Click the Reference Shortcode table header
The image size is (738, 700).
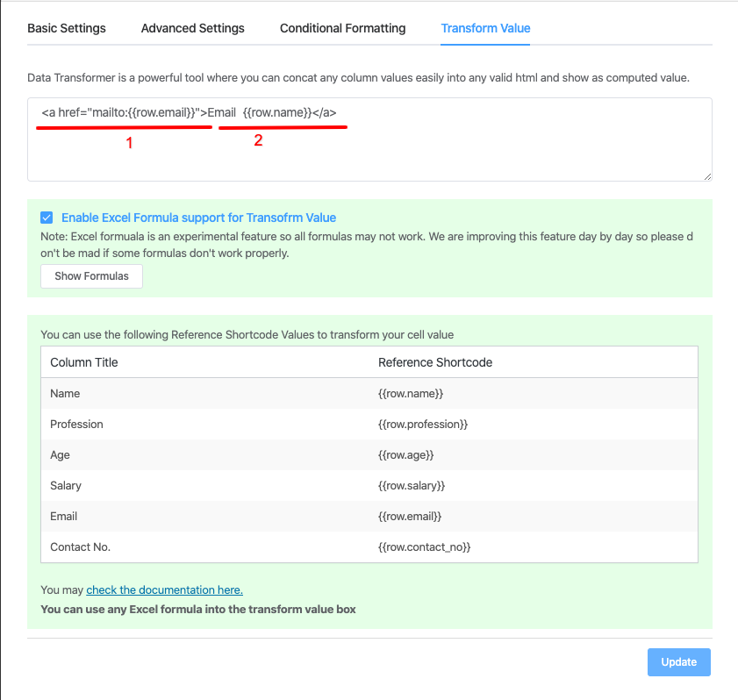[435, 362]
